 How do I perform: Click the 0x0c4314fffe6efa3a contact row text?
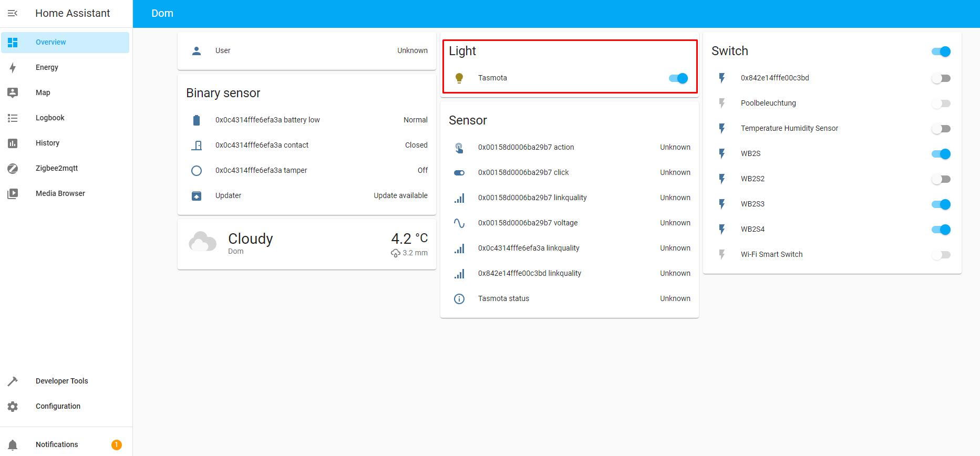pos(262,145)
